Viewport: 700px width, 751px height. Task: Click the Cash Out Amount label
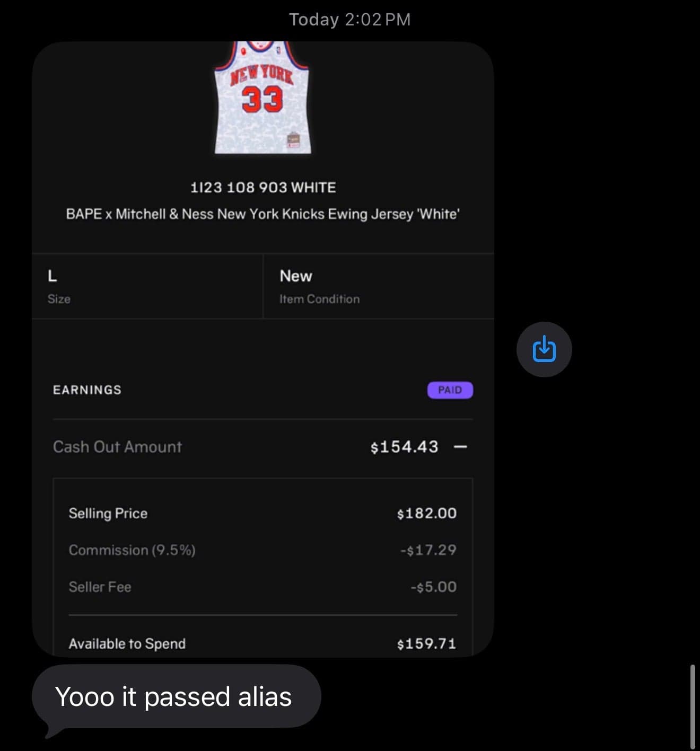(x=117, y=447)
